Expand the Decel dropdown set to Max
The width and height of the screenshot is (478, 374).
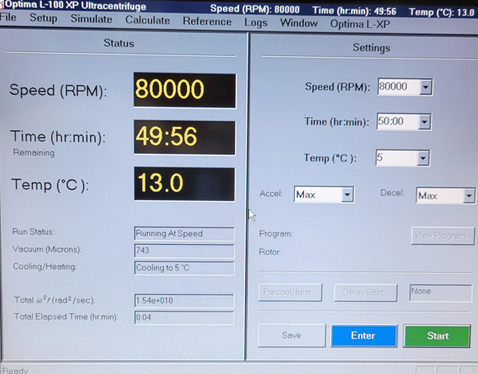click(468, 196)
